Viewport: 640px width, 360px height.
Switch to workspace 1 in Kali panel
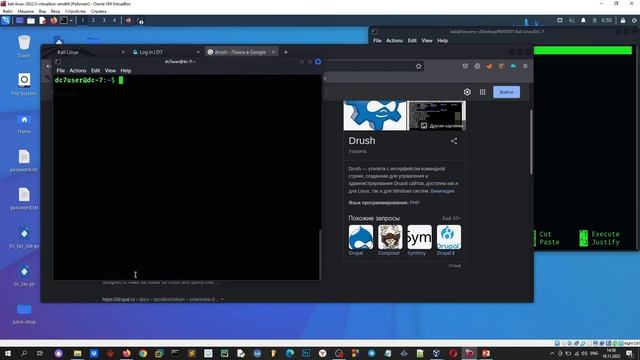pyautogui.click(x=82, y=20)
